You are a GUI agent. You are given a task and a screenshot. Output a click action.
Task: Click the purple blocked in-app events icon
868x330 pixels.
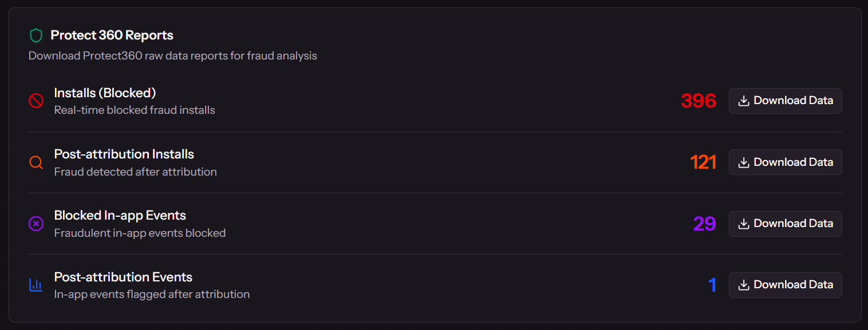click(x=36, y=224)
